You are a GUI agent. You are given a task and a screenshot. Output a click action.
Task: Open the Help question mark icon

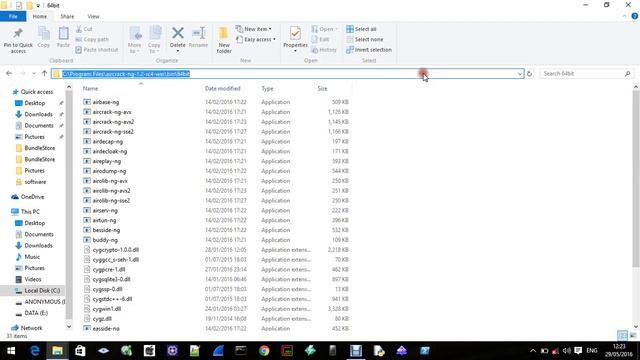click(635, 16)
